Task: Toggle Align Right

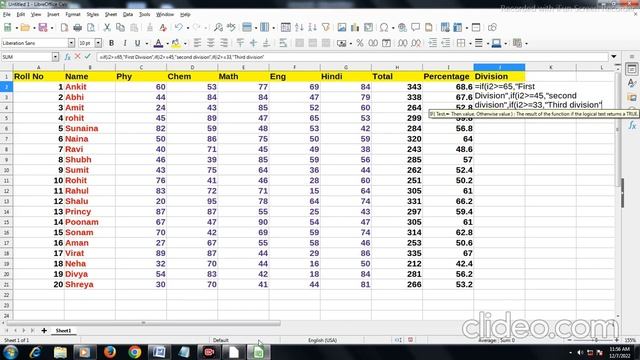Action: point(224,43)
